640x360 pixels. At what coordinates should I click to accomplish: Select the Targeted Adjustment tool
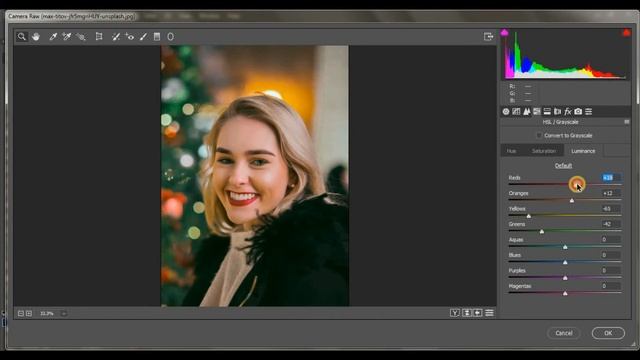coord(81,37)
